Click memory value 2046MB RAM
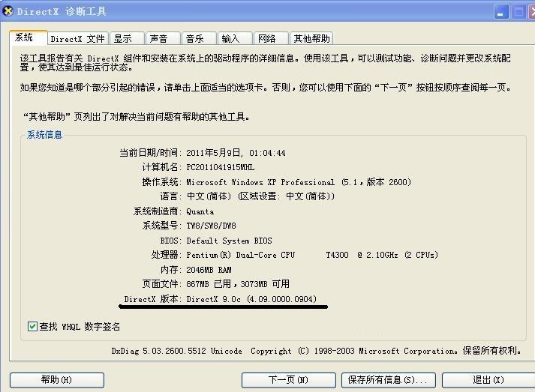 click(209, 270)
